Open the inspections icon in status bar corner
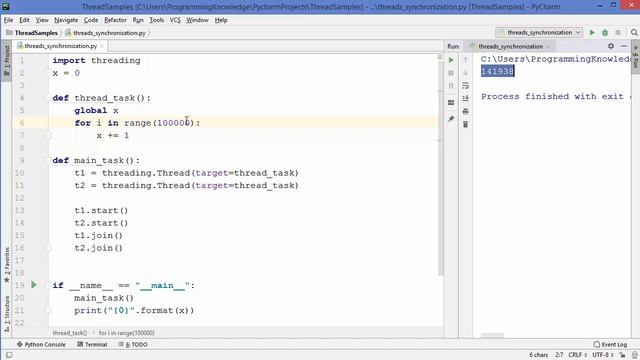Screen dimensions: 640x360 635,355
